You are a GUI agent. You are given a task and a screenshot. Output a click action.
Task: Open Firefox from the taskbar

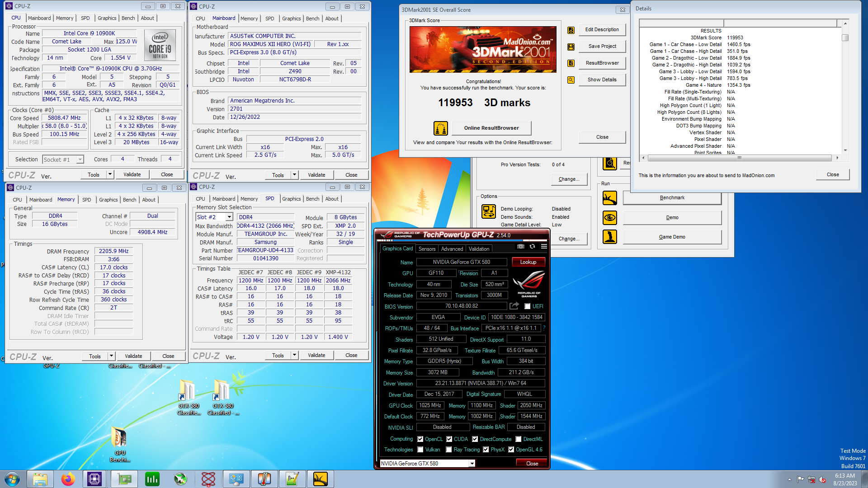(x=68, y=479)
